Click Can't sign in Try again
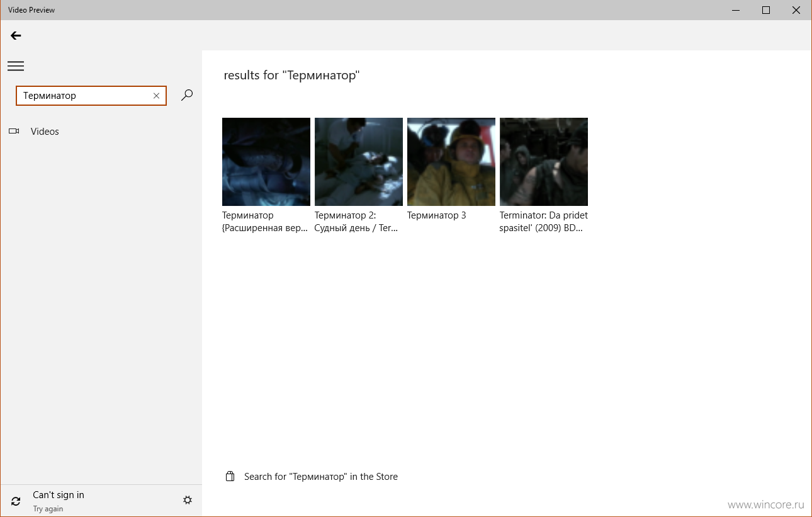This screenshot has width=812, height=517. (x=59, y=501)
